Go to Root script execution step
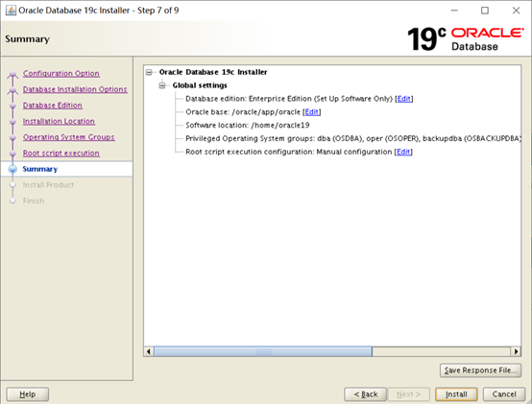 61,154
